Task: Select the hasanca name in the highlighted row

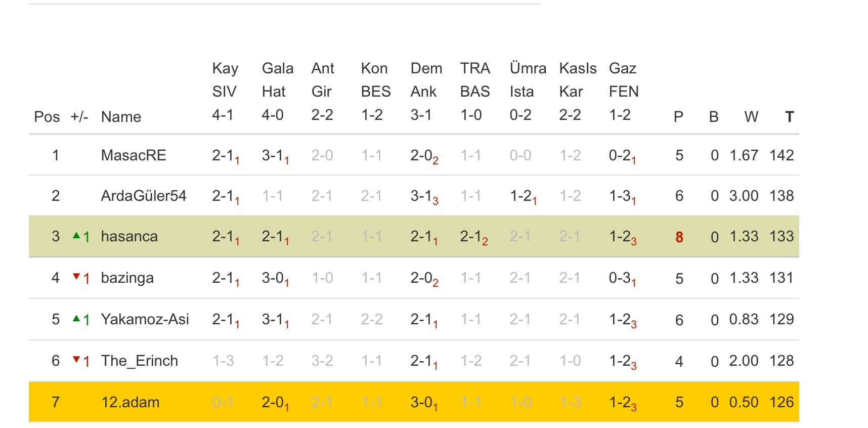Action: (129, 236)
